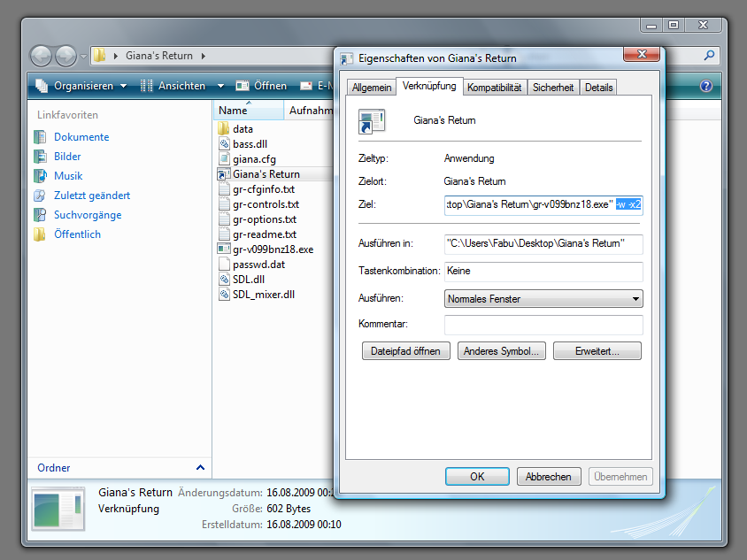Click the Back navigation arrow in Explorer
The width and height of the screenshot is (747, 560).
(x=42, y=57)
